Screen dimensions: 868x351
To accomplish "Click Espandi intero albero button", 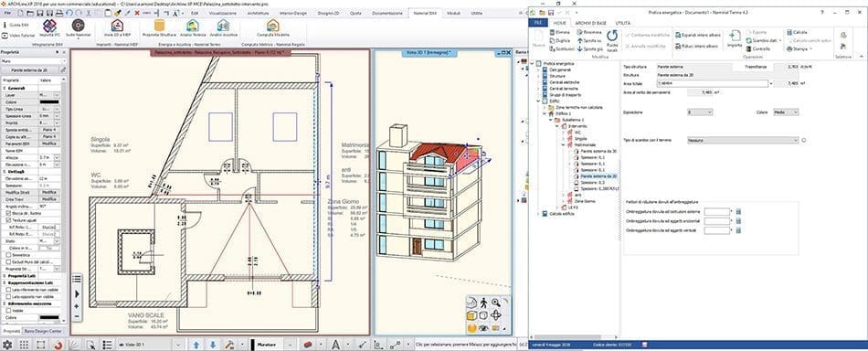I will [x=697, y=35].
